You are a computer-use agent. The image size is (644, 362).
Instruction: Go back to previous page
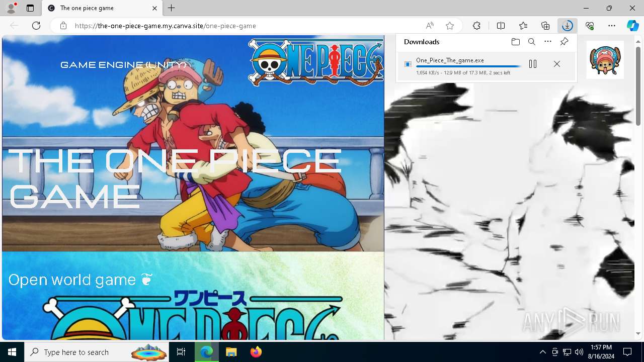(14, 26)
